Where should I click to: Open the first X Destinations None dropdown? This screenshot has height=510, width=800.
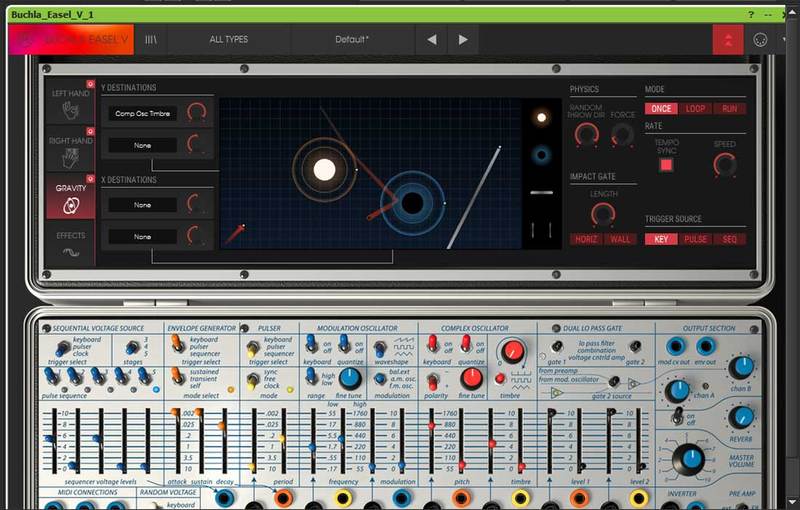pos(143,205)
